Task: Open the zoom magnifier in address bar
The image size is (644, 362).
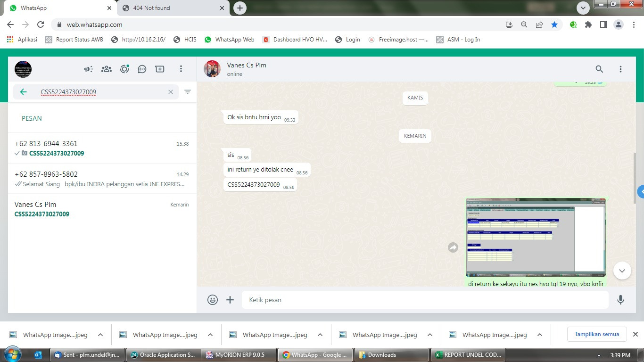Action: [x=524, y=25]
